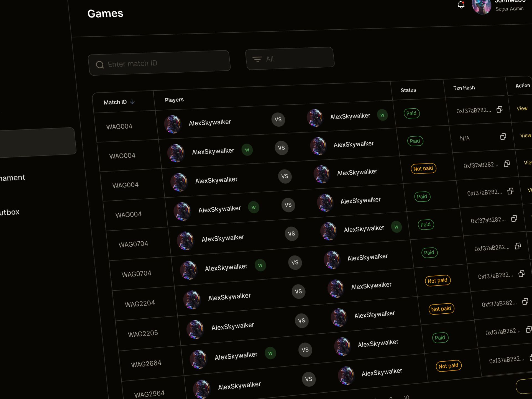
Task: Click the hash text in WAG2204 row
Action: click(496, 276)
